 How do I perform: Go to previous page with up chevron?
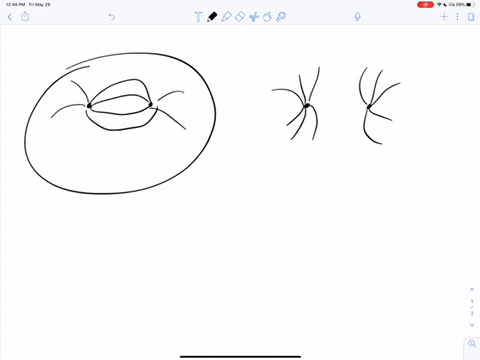[472, 290]
